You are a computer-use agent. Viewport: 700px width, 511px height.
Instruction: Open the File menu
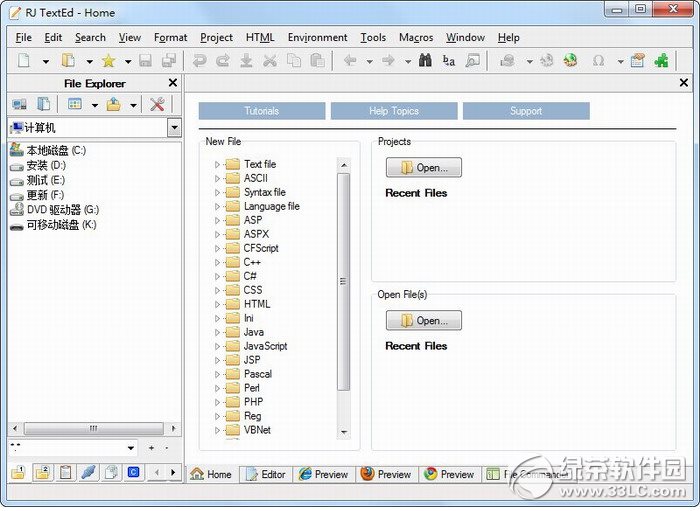point(23,37)
